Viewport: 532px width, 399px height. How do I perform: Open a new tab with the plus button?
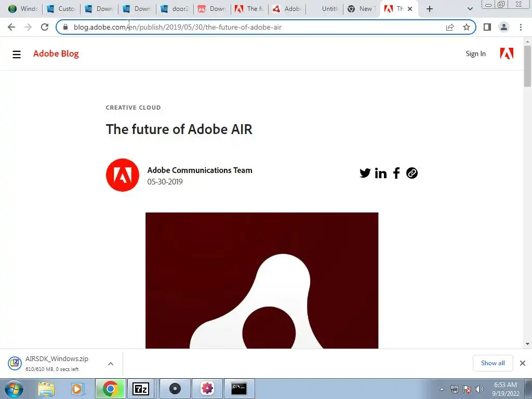click(x=430, y=9)
